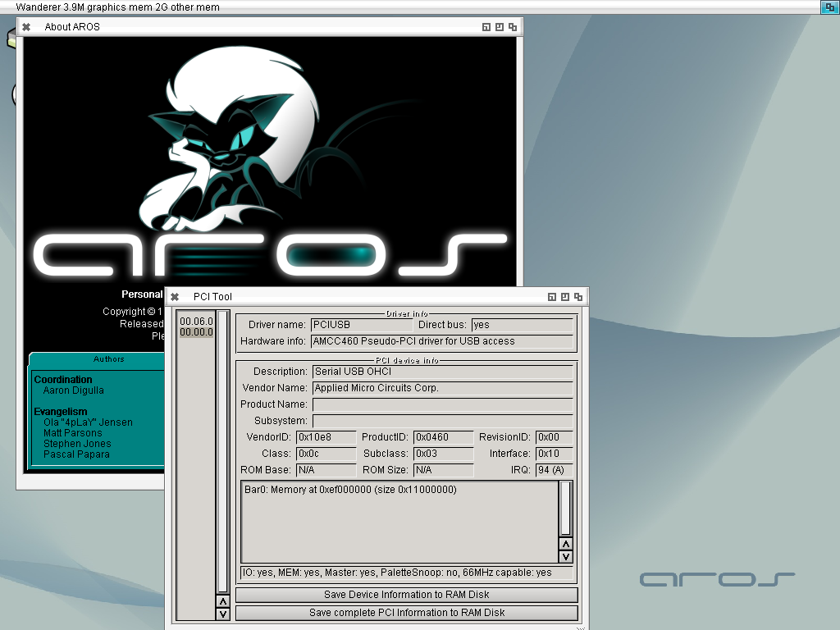Click the Bar0 list down arrow
The image size is (840, 630).
pyautogui.click(x=566, y=557)
